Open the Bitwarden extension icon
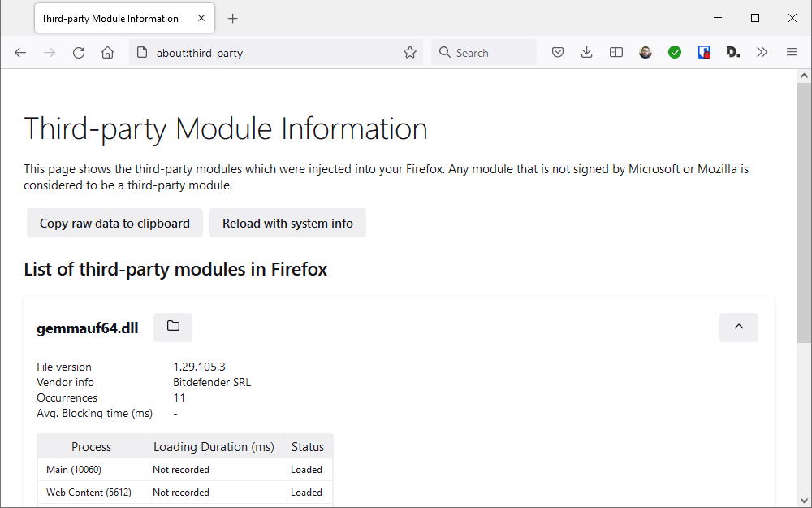The image size is (812, 508). tap(704, 52)
